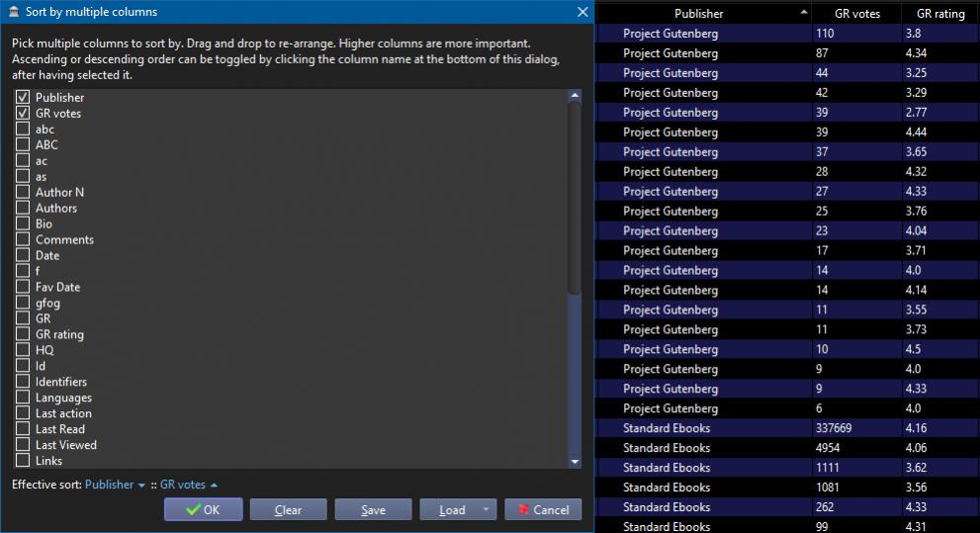
Task: Check the Identifiers column checkbox
Action: [x=23, y=381]
